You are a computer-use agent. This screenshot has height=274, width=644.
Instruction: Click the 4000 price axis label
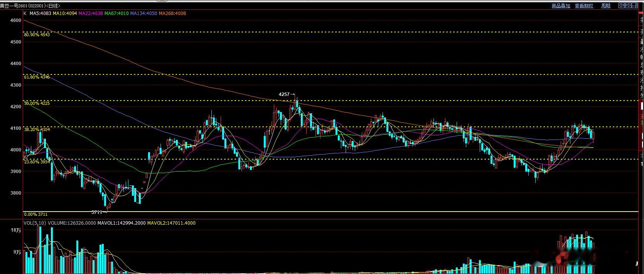[x=16, y=150]
